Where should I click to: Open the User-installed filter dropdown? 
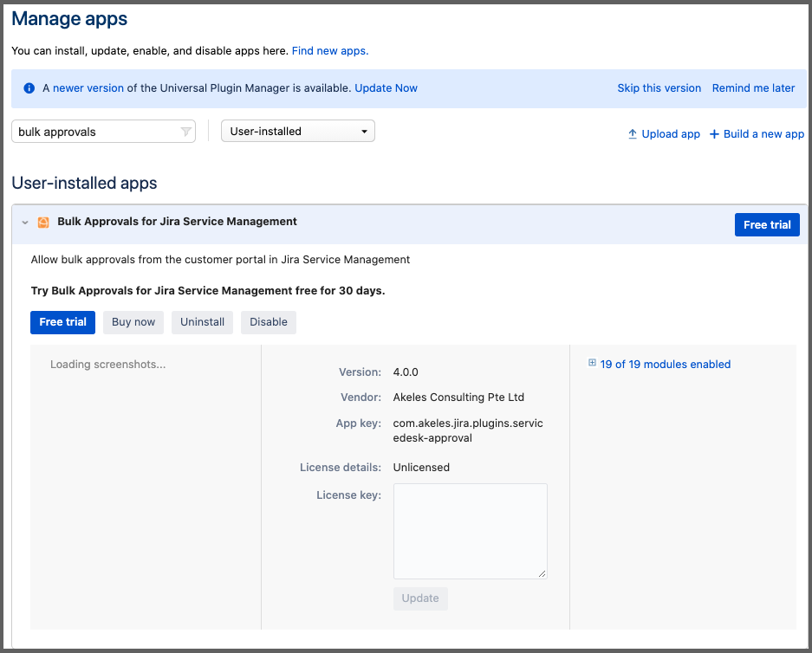[x=298, y=132]
